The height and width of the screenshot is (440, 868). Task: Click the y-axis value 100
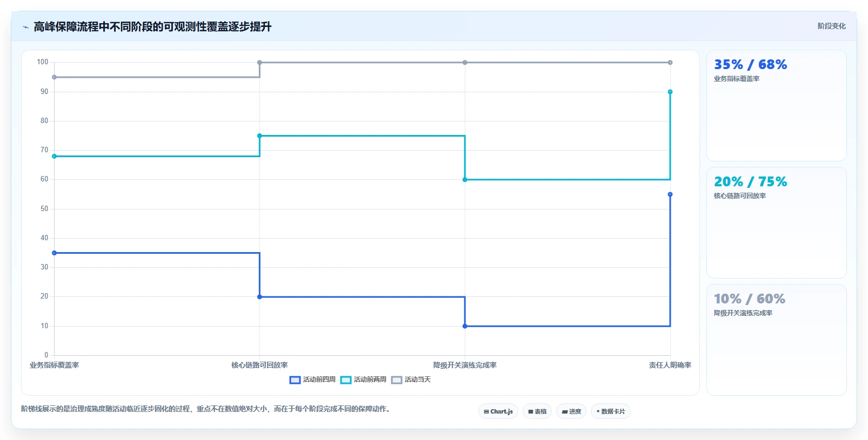click(42, 62)
